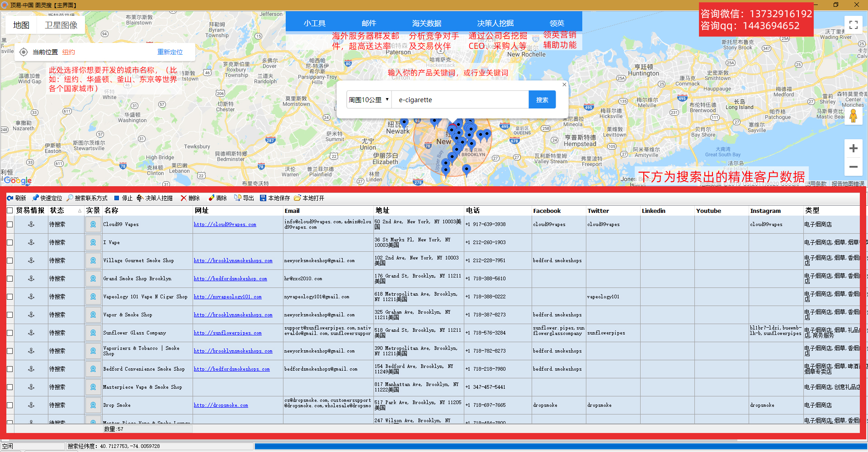
Task: Click street view icon for Cloud99 Vapes
Action: 93,224
